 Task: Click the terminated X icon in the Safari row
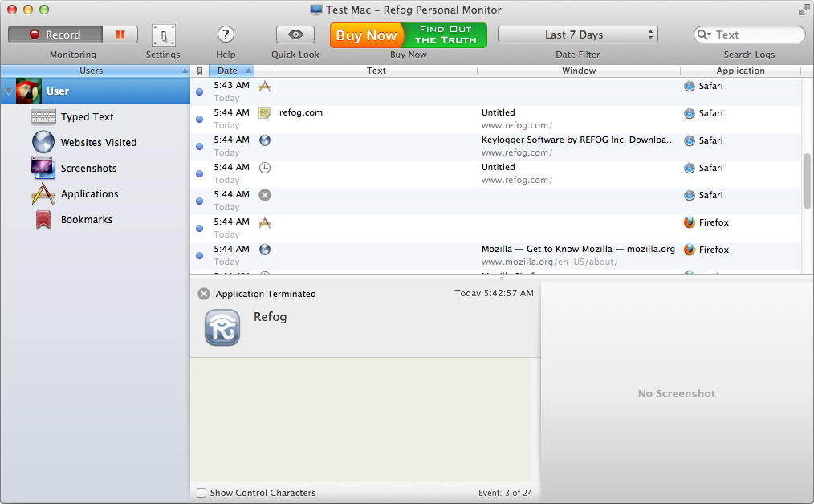pyautogui.click(x=265, y=195)
